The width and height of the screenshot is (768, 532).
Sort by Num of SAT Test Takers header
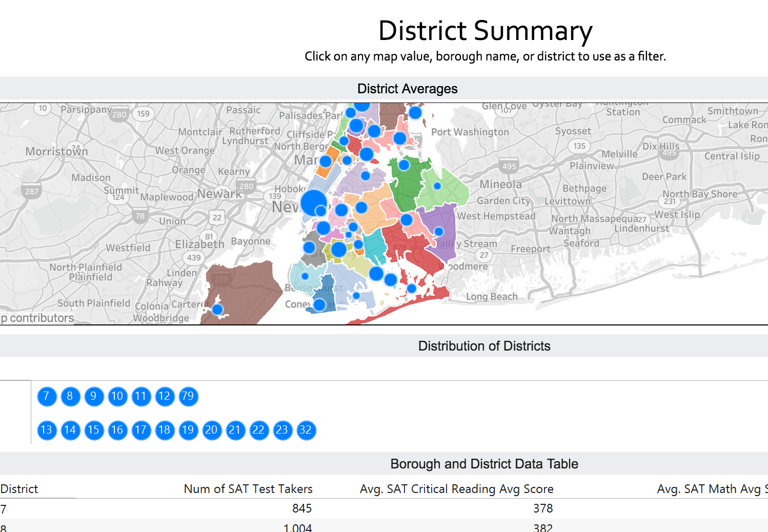[248, 489]
